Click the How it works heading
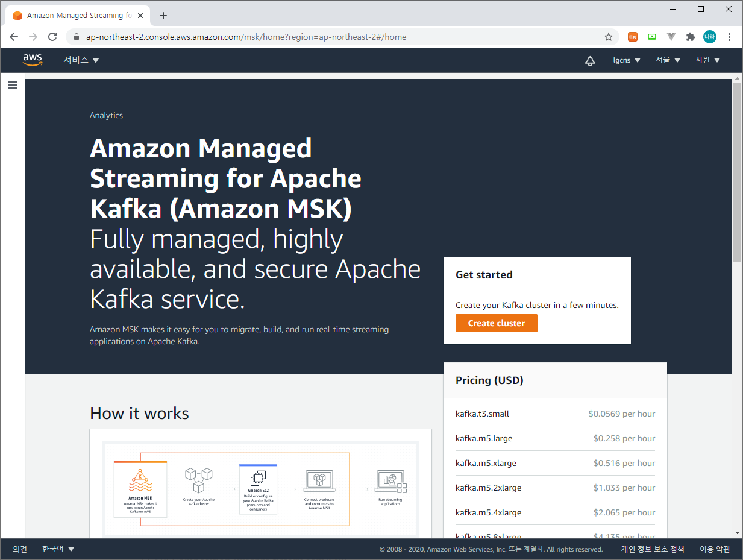This screenshot has height=560, width=743. [139, 413]
